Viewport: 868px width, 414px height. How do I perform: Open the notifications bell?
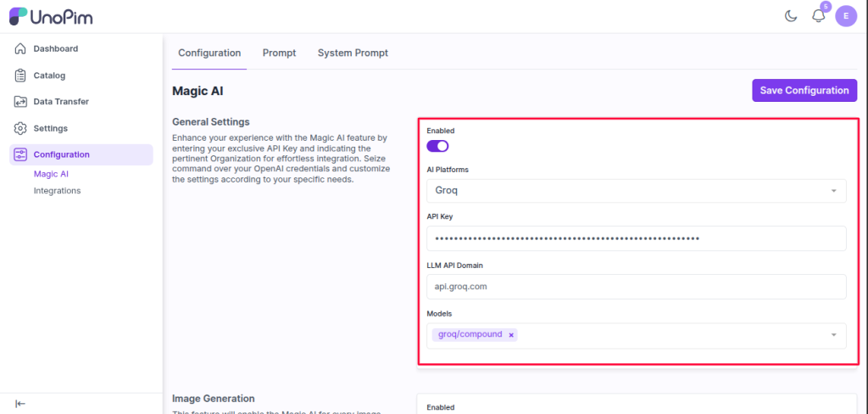coord(818,16)
